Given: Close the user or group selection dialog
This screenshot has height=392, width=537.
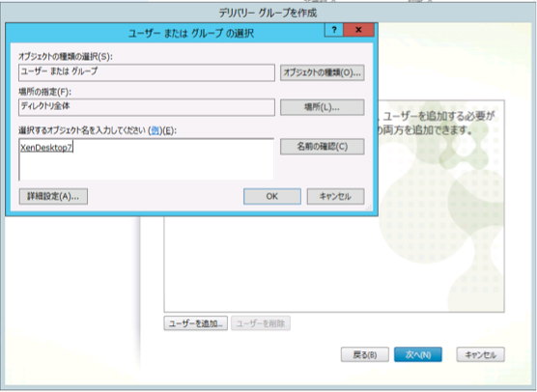Looking at the screenshot, I should pyautogui.click(x=358, y=30).
